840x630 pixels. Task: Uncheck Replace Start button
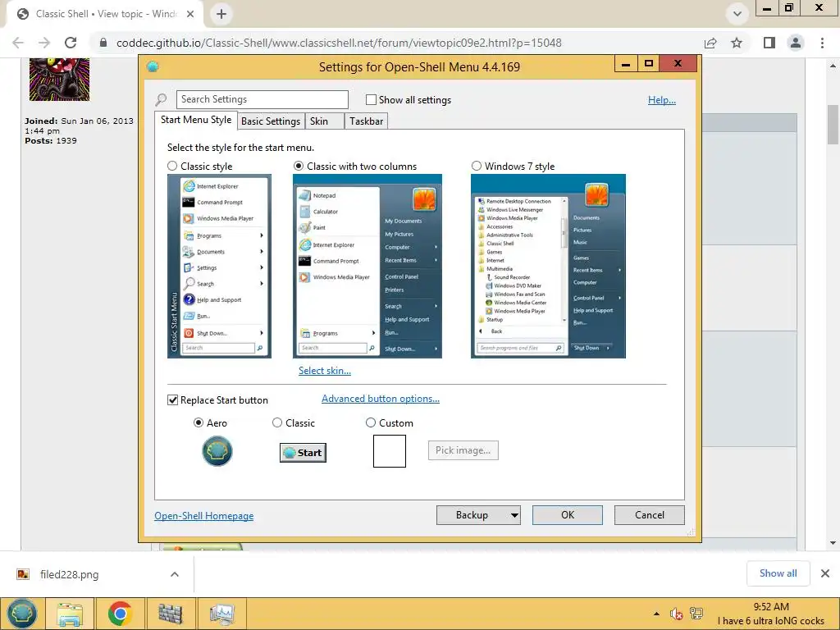172,400
